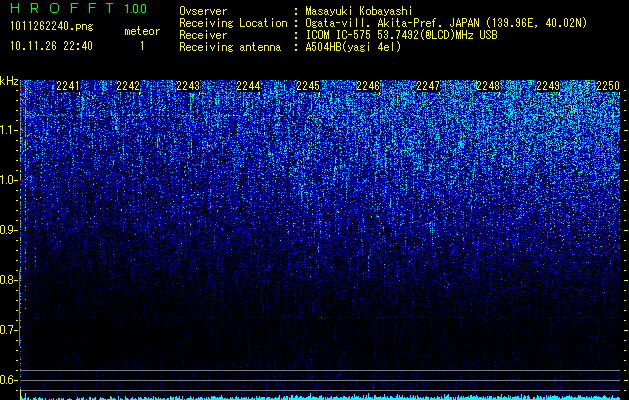Click the Ovserver field label
The height and width of the screenshot is (400, 629).
[x=203, y=11]
